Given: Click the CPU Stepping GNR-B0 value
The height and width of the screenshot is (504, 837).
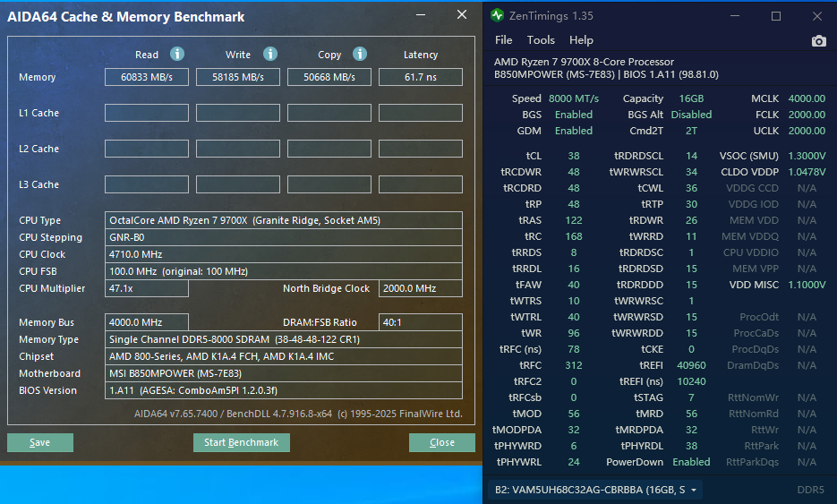Looking at the screenshot, I should tap(284, 237).
